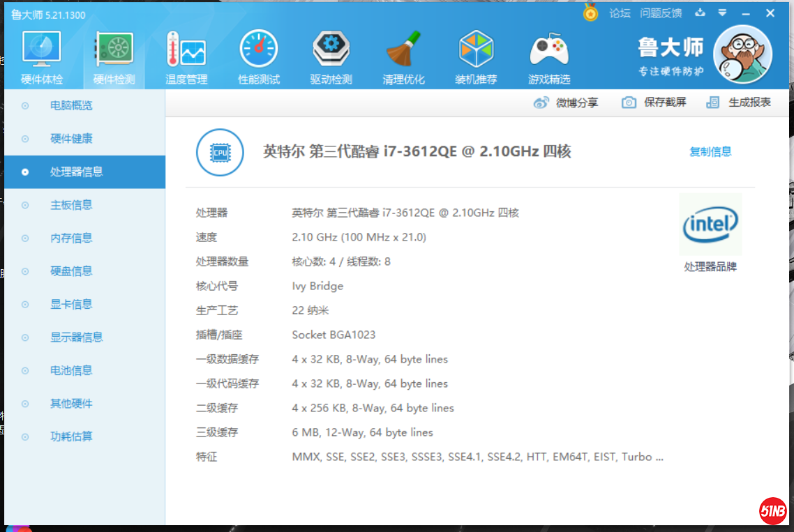The image size is (794, 532).
Task: Click 保存截屏 save screenshot button
Action: 654,102
